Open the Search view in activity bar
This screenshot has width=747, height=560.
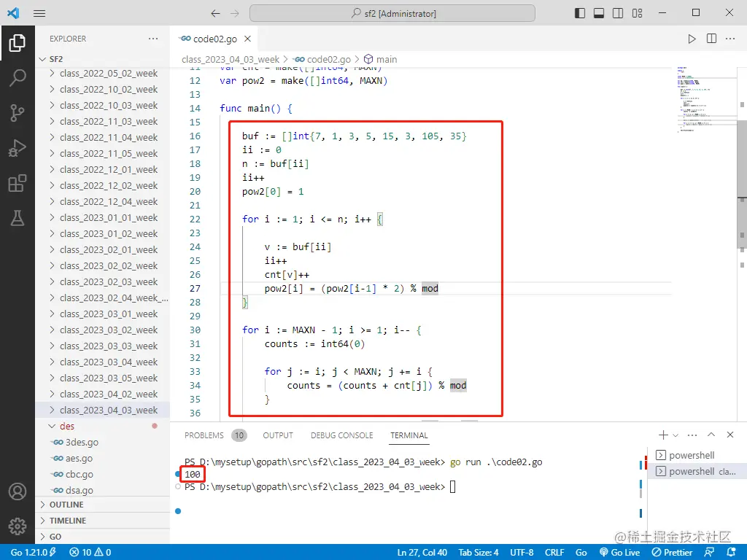point(18,77)
